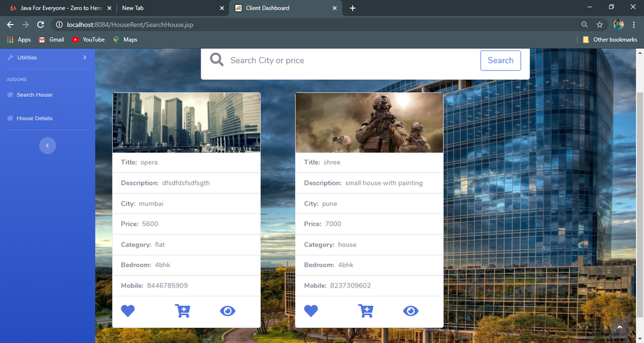View details via eye icon on shree card

(411, 310)
